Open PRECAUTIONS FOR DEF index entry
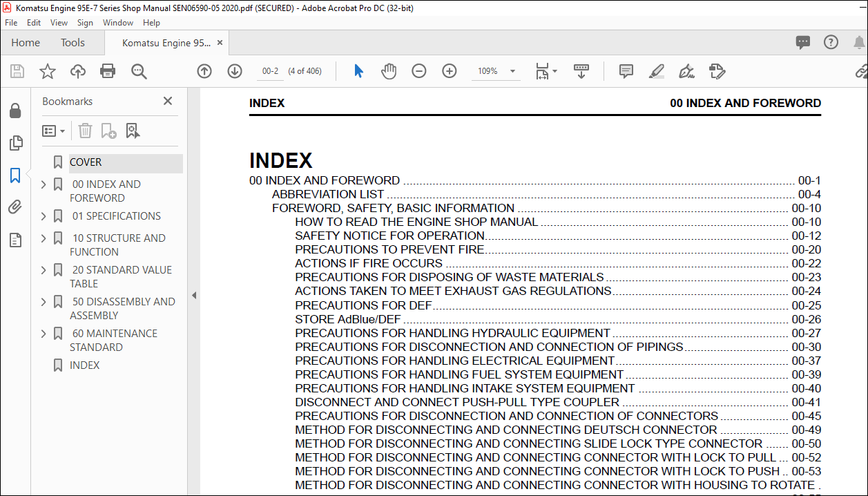This screenshot has height=496, width=868. (x=558, y=305)
